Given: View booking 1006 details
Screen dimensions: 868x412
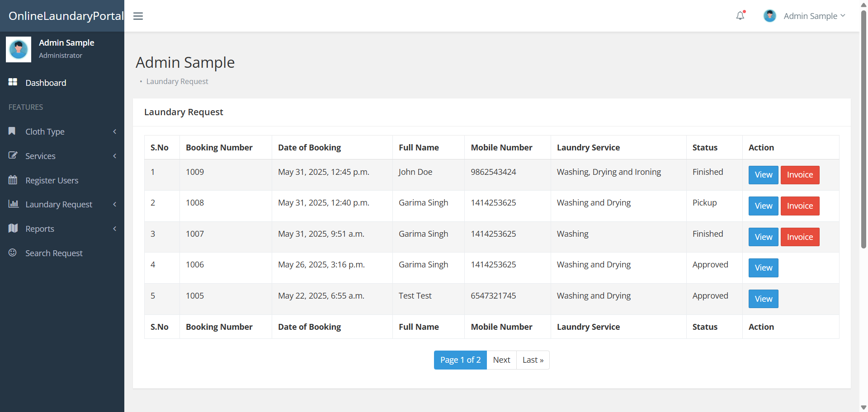Looking at the screenshot, I should click(x=763, y=268).
